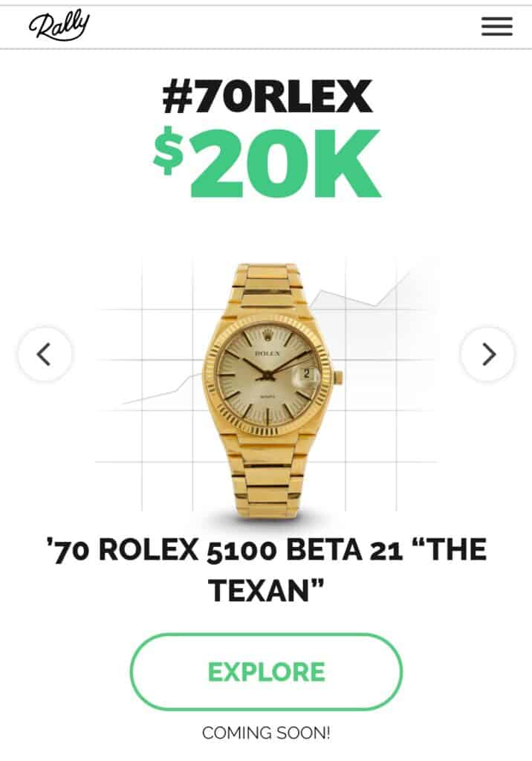Go to the previous asset with left chevron

point(45,354)
